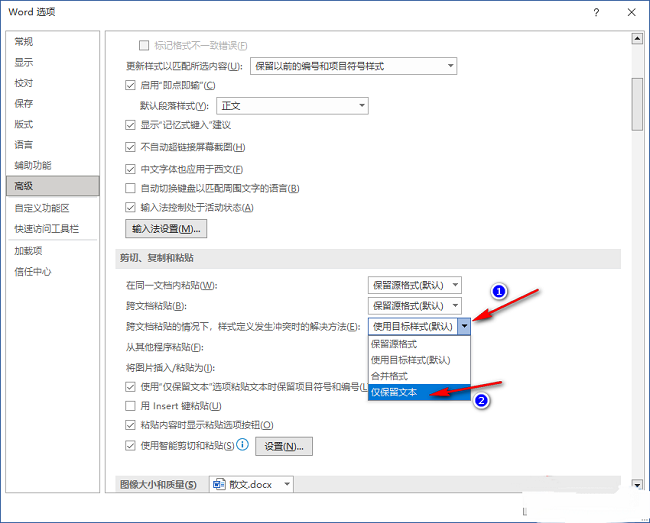
Task: Select 合并格式 from the dropdown list
Action: pyautogui.click(x=419, y=376)
